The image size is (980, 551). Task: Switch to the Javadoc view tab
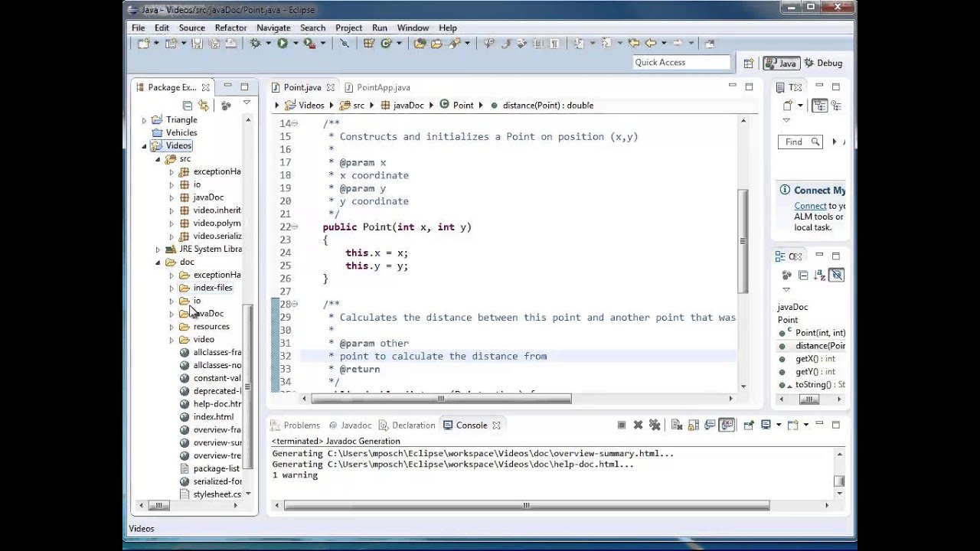350,425
